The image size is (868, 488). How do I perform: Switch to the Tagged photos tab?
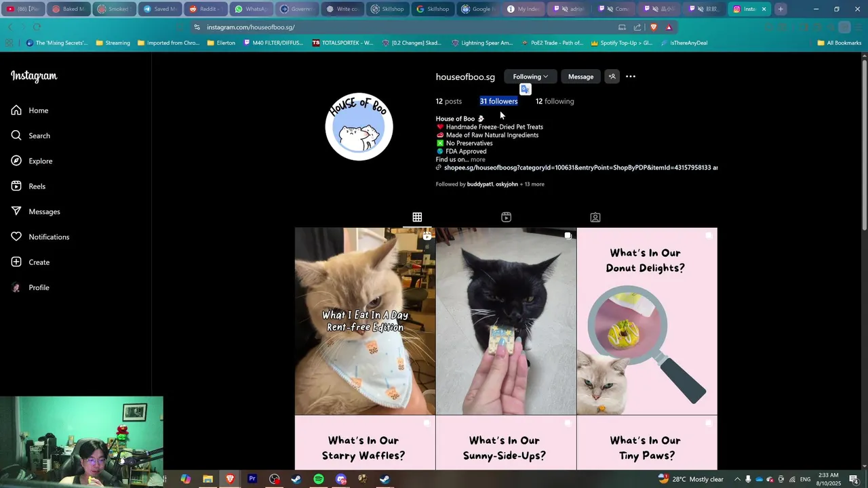[595, 217]
